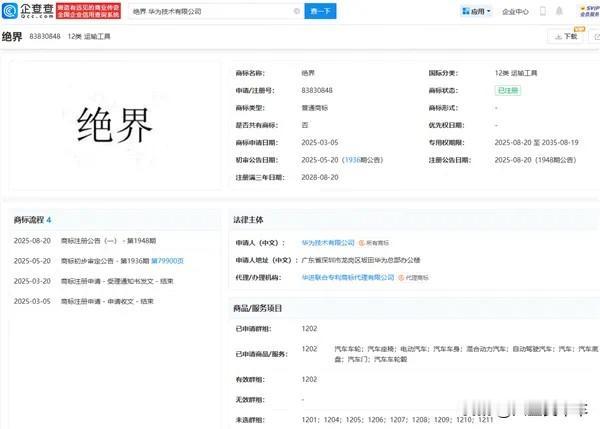
Task: Select the 商标类型 普通商标 value
Action: coord(315,108)
